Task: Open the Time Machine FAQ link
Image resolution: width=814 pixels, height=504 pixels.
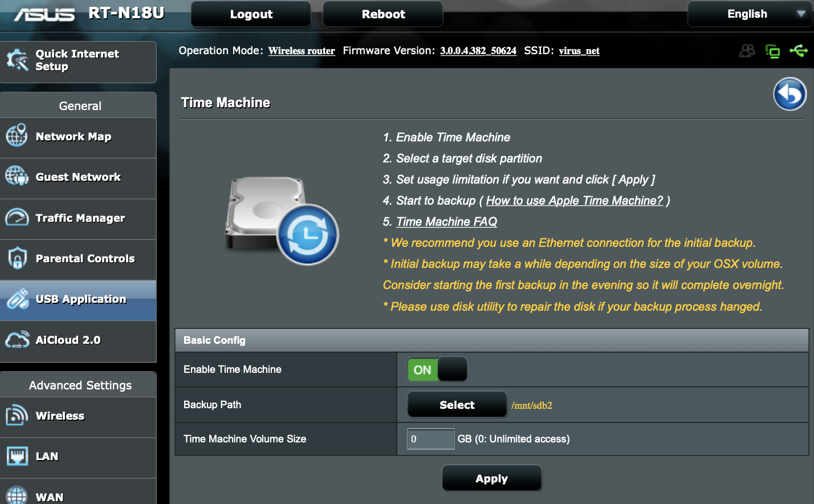Action: point(446,222)
